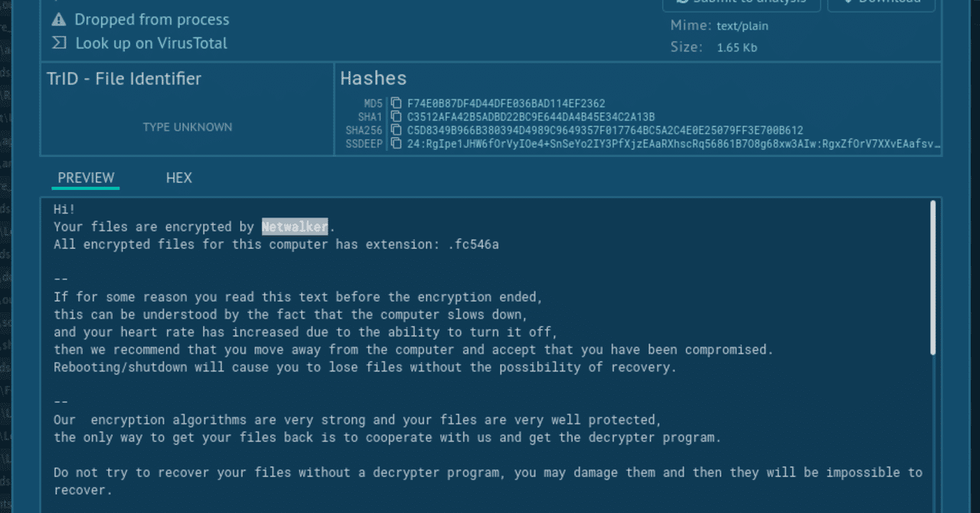
Task: Copy the SHA256 hash with its copy icon
Action: (396, 131)
